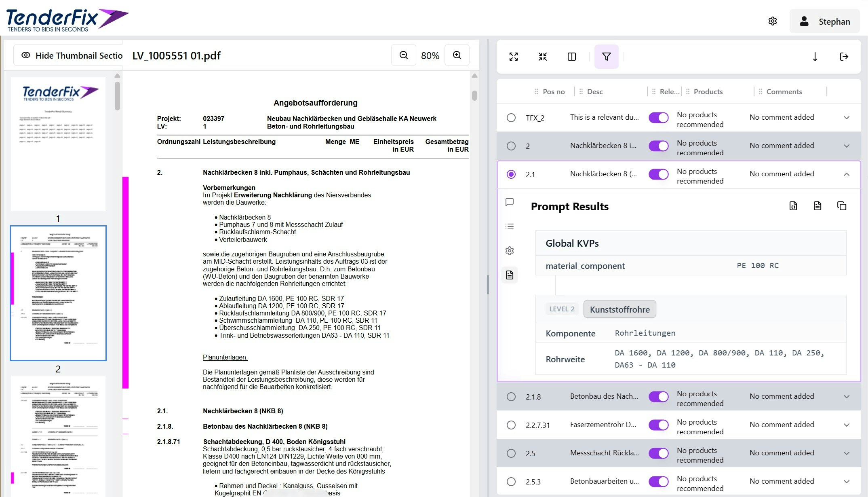Click the Pos no column header

pos(554,92)
